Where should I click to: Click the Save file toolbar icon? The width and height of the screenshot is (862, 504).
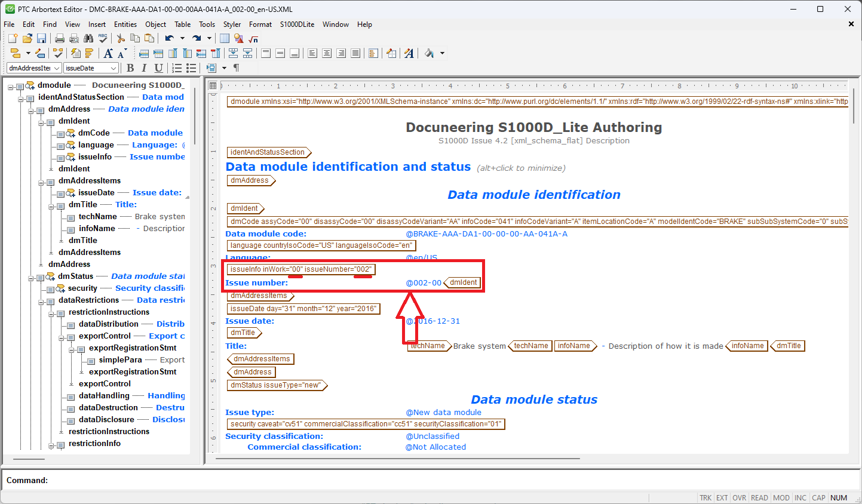pyautogui.click(x=41, y=38)
